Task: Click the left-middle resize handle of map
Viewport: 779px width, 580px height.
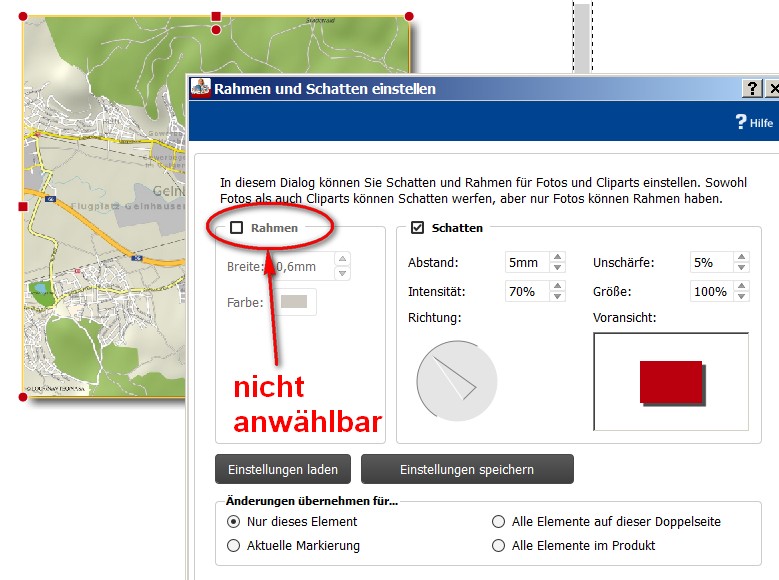Action: (x=23, y=206)
